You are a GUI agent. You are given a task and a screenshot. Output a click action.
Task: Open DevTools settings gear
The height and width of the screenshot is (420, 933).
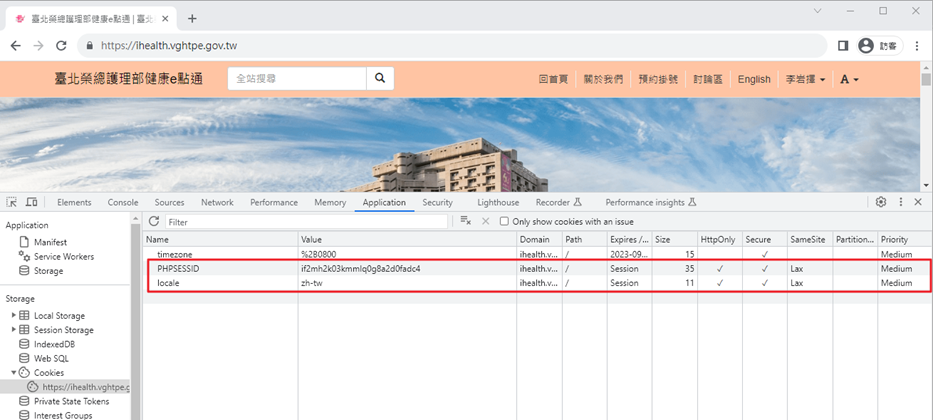click(x=881, y=202)
